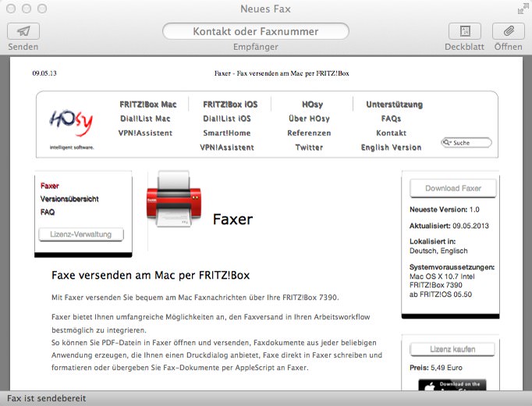Open Kontakt under Unterstützung
Viewport: 532px width, 406px height.
pyautogui.click(x=391, y=133)
